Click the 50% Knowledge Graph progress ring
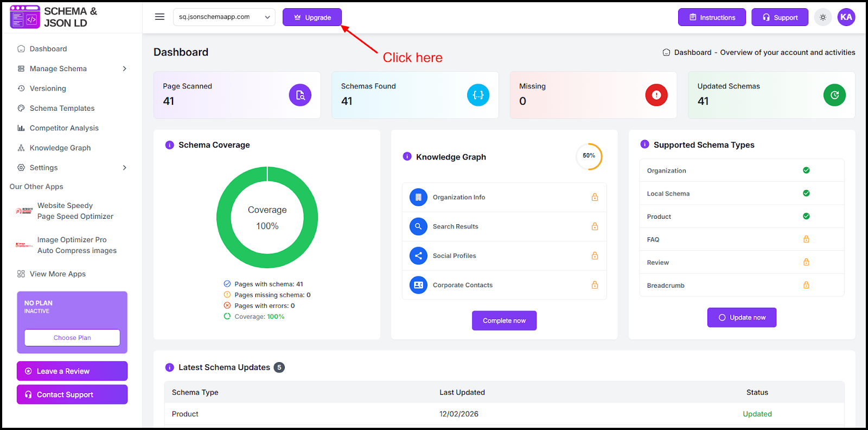This screenshot has height=430, width=868. coord(589,156)
